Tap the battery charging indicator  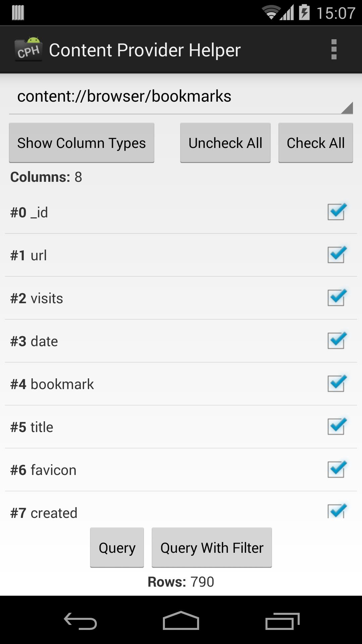(304, 11)
